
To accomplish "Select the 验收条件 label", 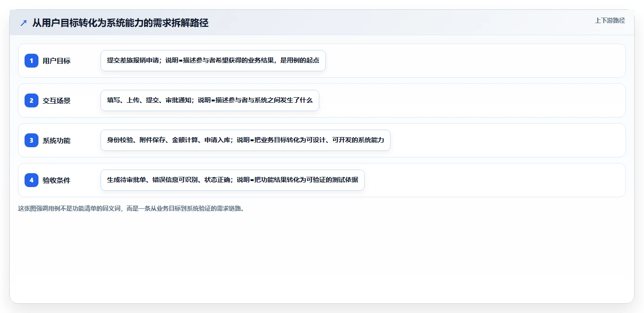I will click(57, 180).
